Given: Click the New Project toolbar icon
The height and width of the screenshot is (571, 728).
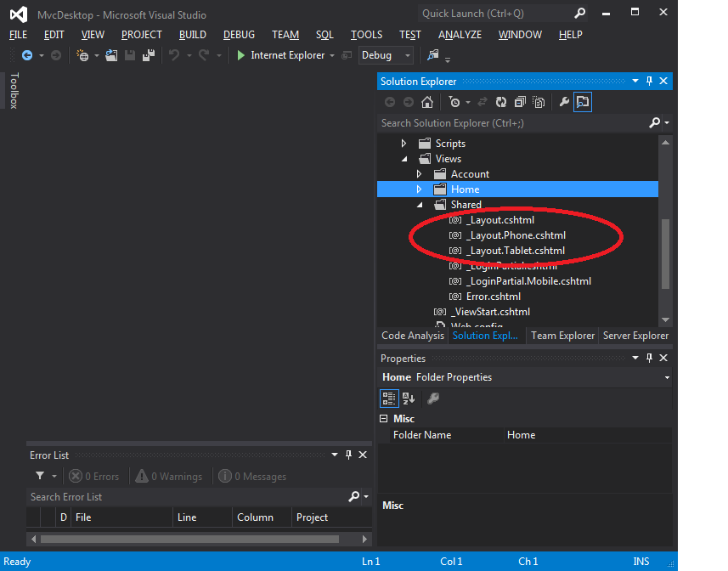Looking at the screenshot, I should click(x=82, y=56).
